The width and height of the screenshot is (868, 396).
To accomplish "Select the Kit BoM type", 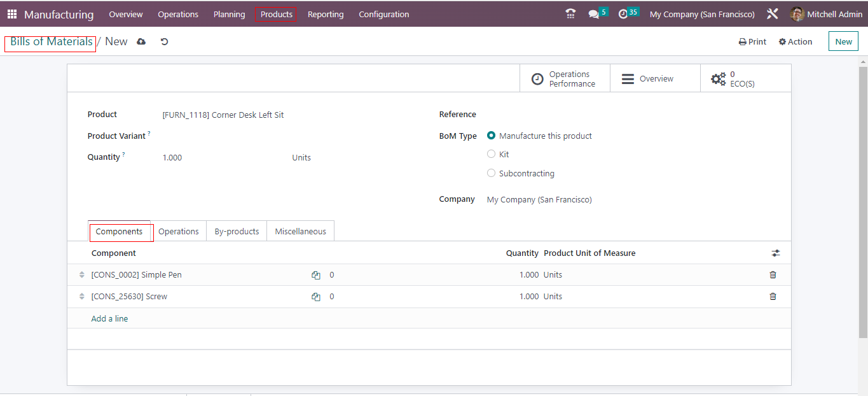I will [491, 154].
